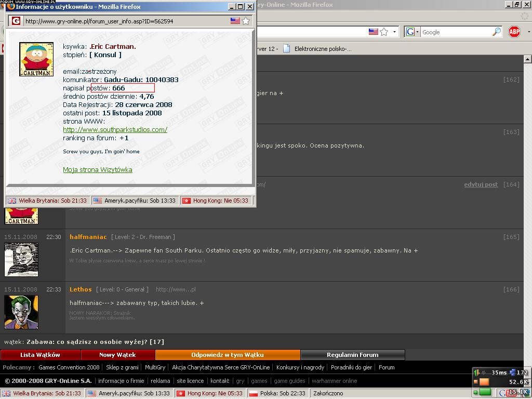532x399 pixels.
Task: Open the Forum footer link
Action: click(x=387, y=367)
